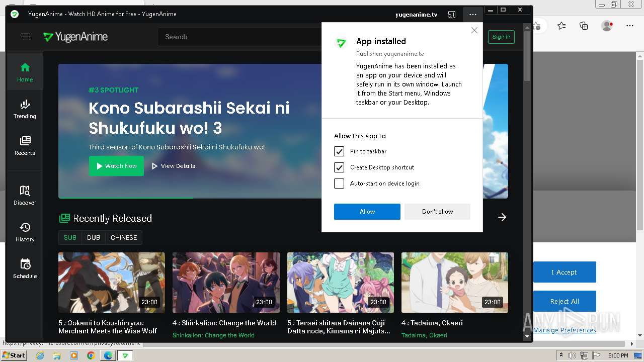644x362 pixels.
Task: Open Edge Collections icon in background window
Action: click(x=584, y=26)
